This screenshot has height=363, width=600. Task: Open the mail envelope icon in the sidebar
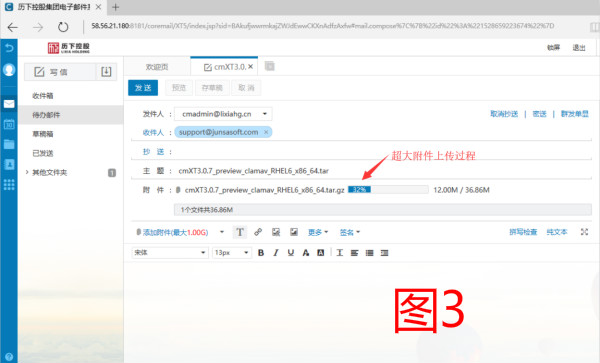tap(9, 104)
